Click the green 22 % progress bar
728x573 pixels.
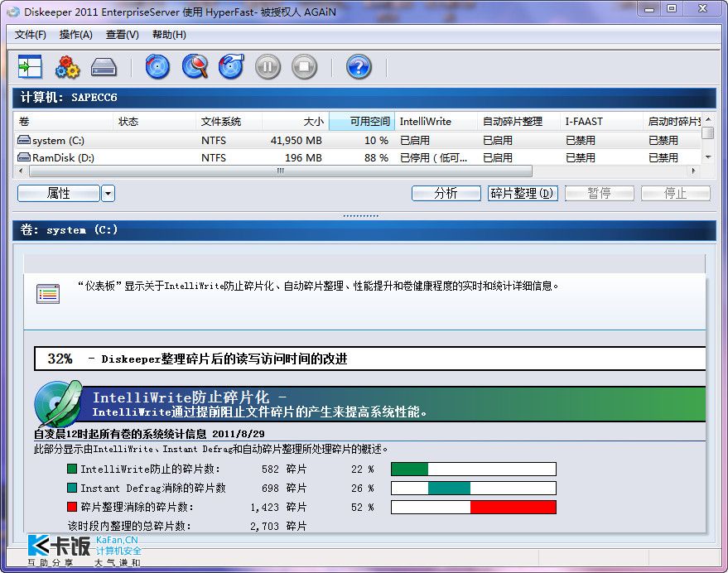[474, 469]
